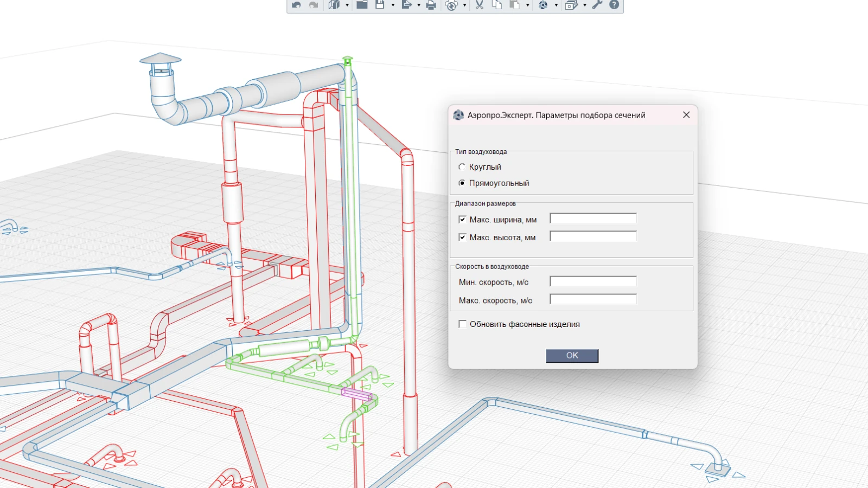The height and width of the screenshot is (488, 868).
Task: Open help via question mark icon
Action: click(614, 5)
